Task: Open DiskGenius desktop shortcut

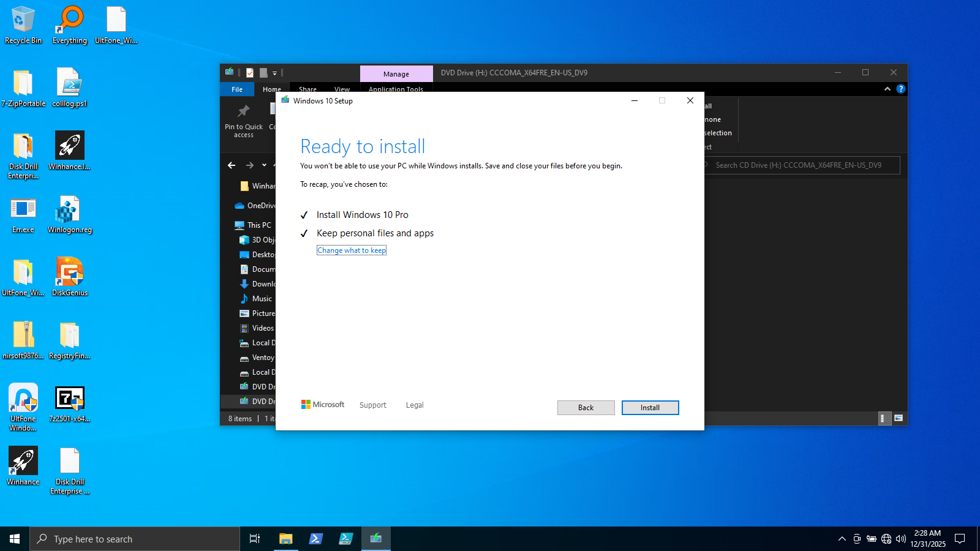Action: coord(70,277)
